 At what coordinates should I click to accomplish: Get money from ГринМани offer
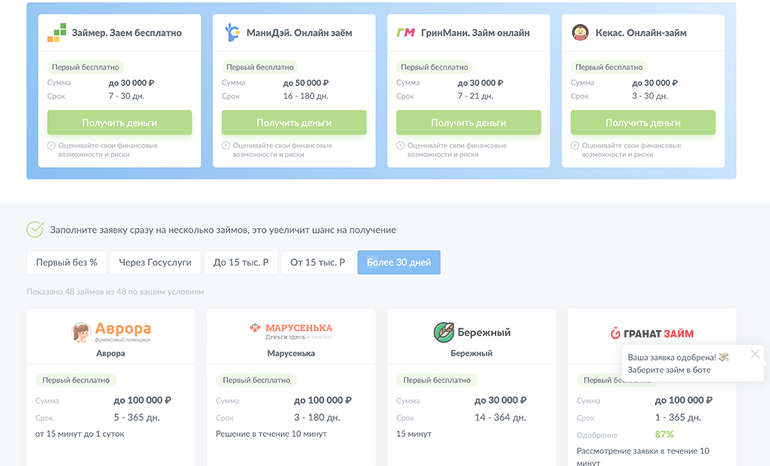[x=468, y=123]
